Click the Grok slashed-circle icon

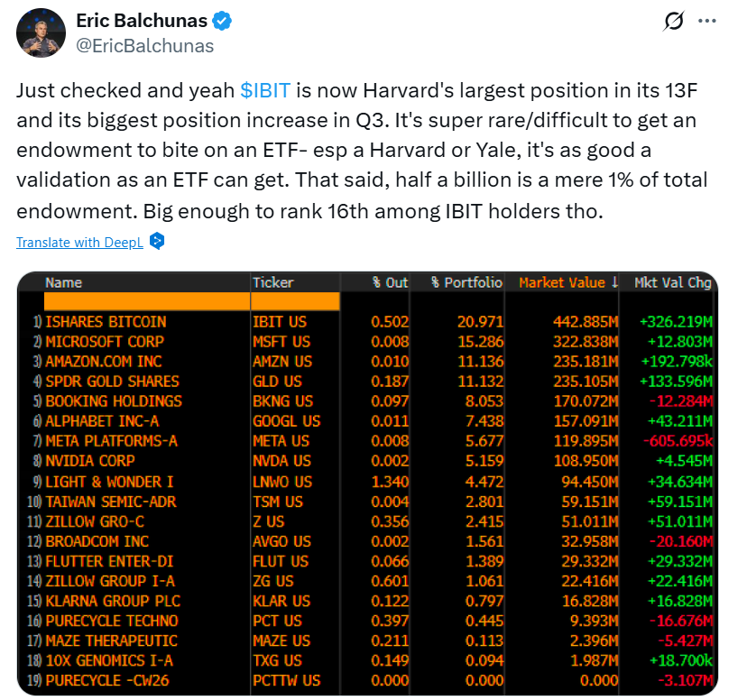[673, 20]
